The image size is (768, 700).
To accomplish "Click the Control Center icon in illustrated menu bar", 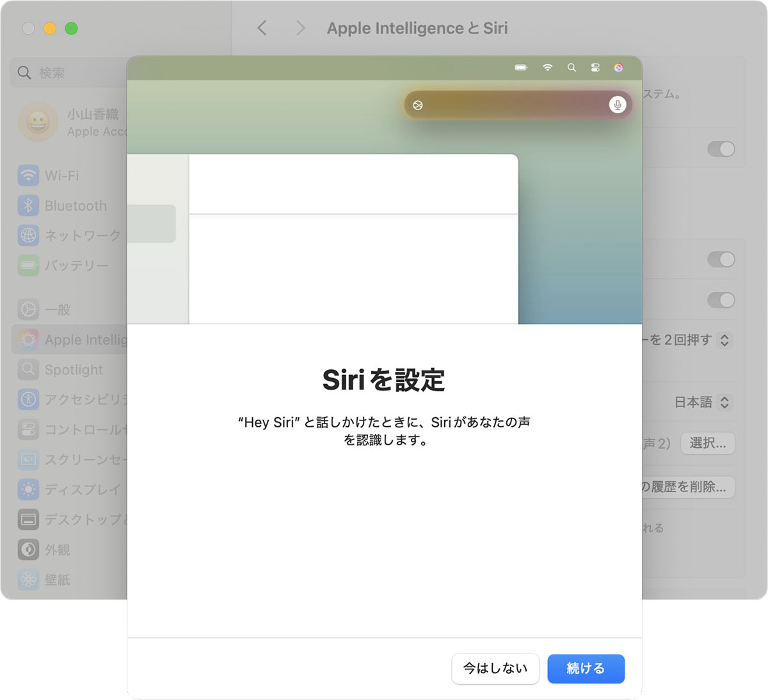I will 595,67.
